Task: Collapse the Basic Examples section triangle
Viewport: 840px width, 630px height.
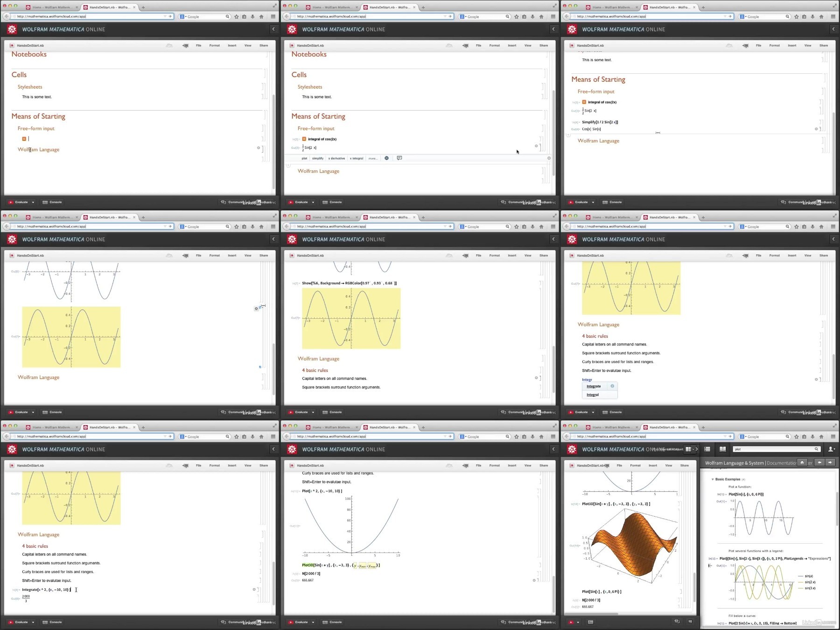Action: point(713,479)
